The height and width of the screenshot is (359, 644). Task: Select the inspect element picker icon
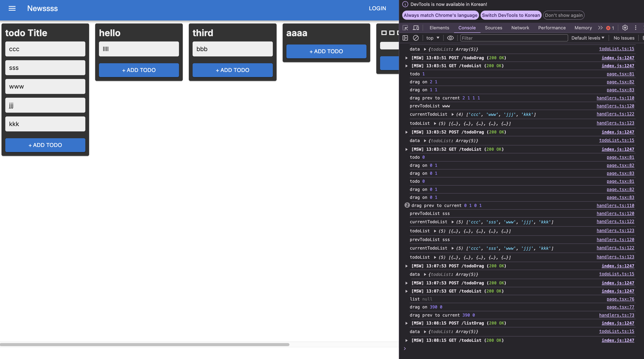pyautogui.click(x=405, y=28)
